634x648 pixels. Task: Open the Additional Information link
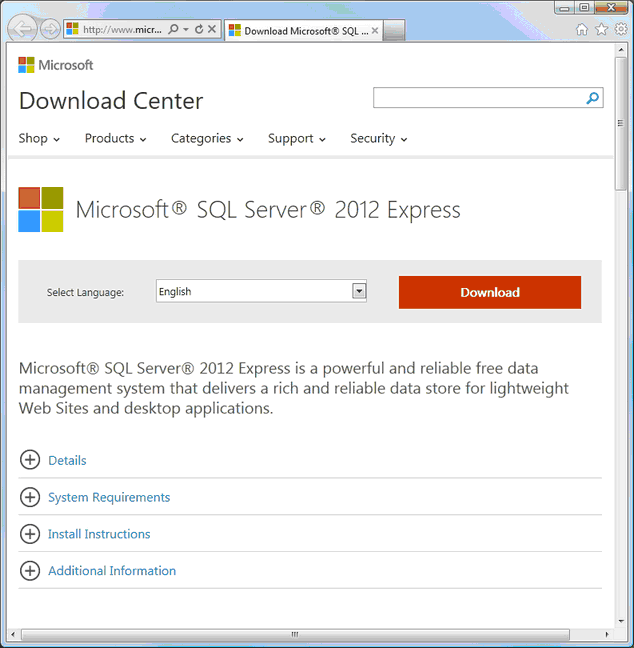click(x=112, y=571)
